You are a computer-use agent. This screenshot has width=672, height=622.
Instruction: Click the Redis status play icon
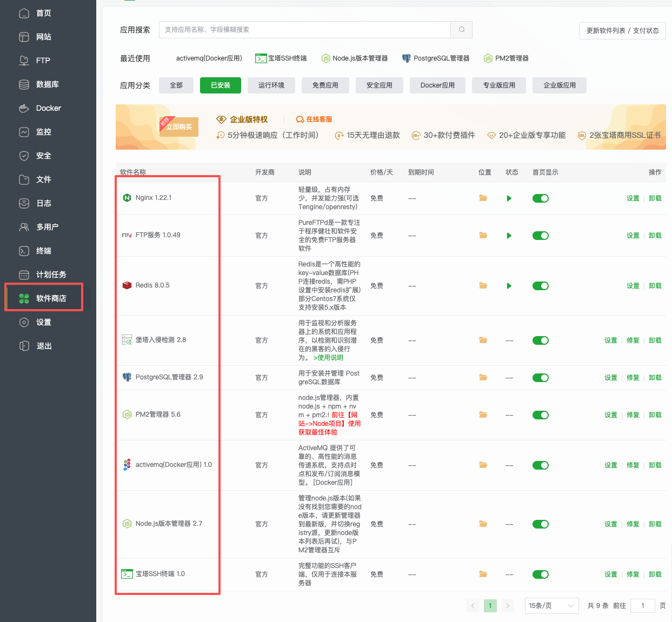(509, 286)
